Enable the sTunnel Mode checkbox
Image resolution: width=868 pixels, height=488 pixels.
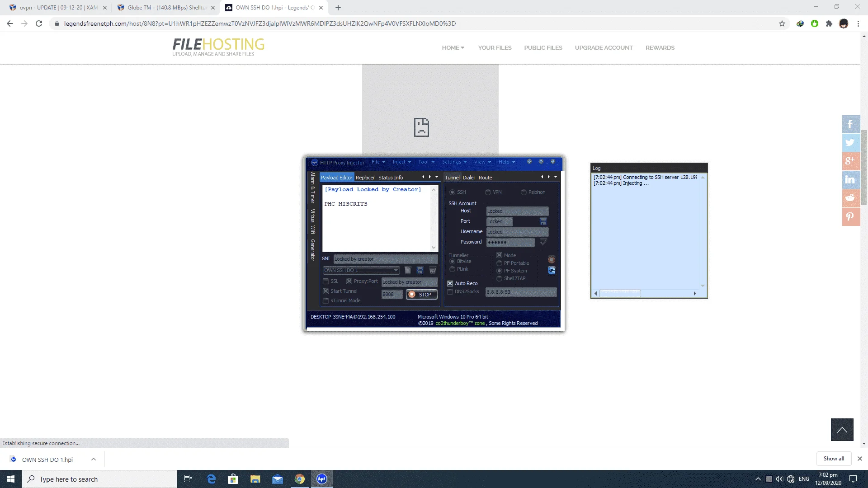[325, 301]
